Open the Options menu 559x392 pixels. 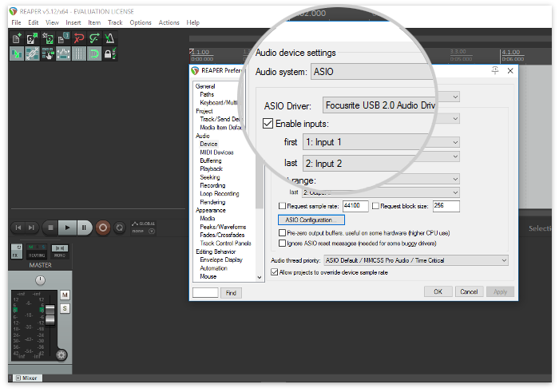tap(141, 22)
